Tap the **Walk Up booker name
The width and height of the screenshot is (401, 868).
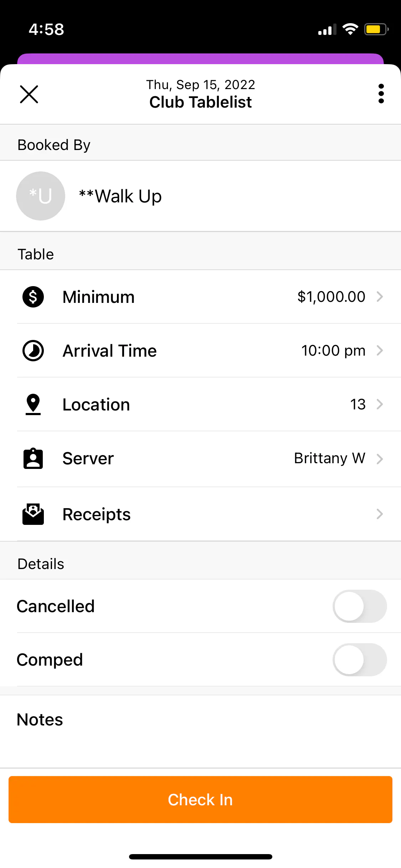(120, 196)
